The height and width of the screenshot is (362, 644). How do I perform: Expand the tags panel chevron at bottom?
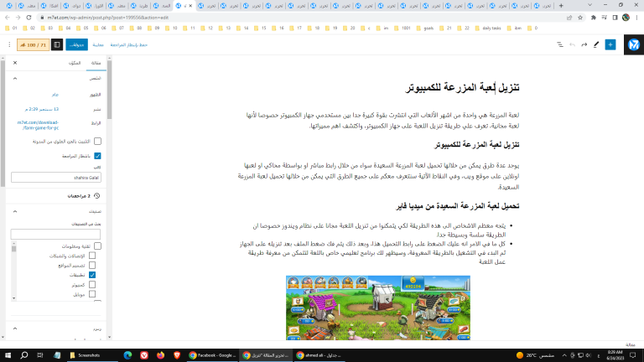click(15, 328)
